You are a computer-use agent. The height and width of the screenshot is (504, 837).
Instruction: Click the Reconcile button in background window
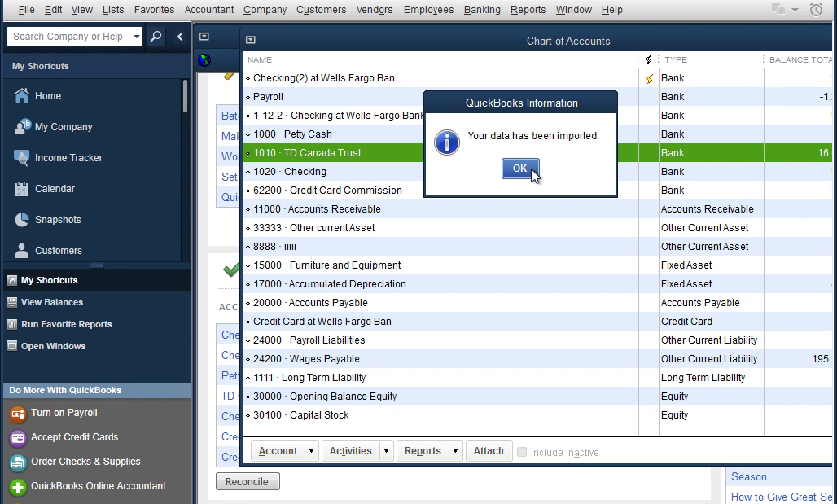(248, 481)
